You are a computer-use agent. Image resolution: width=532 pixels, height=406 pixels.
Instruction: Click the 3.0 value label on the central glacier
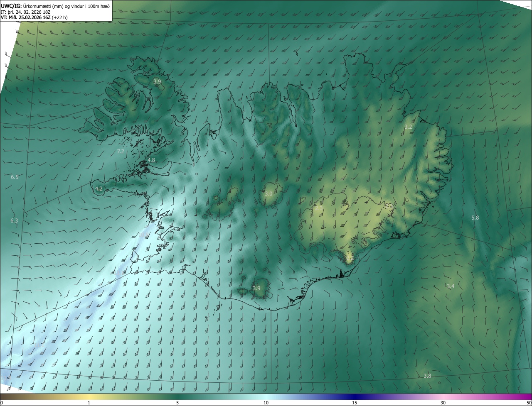[268, 194]
